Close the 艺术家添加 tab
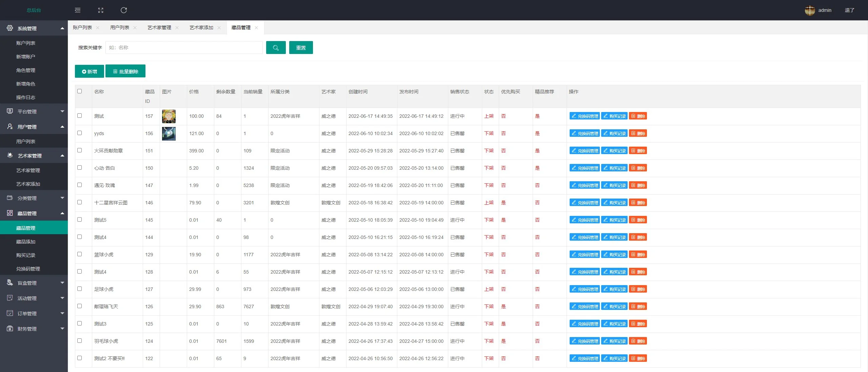 pyautogui.click(x=219, y=28)
